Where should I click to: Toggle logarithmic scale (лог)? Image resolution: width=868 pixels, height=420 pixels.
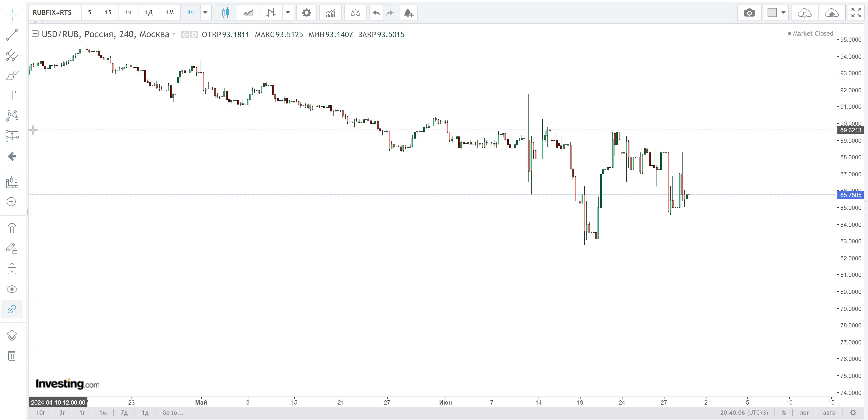pos(804,413)
